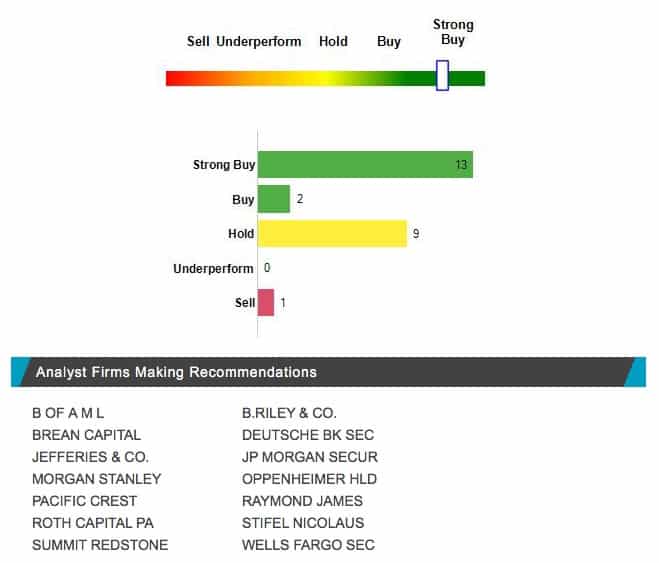The width and height of the screenshot is (659, 563).
Task: Select B OF A M L firm
Action: click(x=68, y=413)
